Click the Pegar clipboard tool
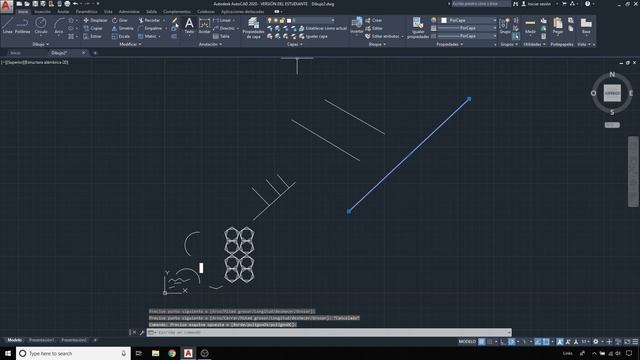The height and width of the screenshot is (360, 640). [x=558, y=25]
